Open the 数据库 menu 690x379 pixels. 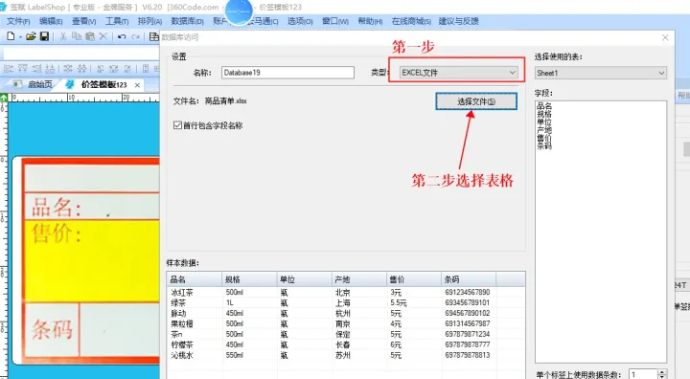(187, 21)
